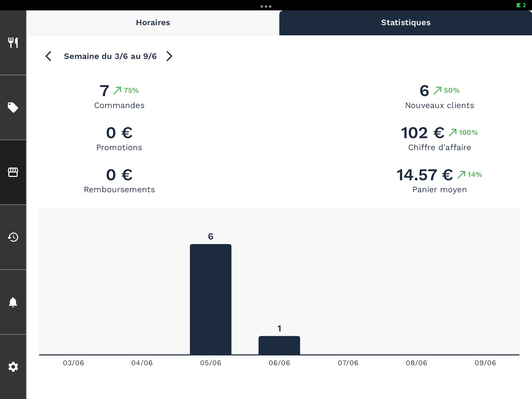This screenshot has width=532, height=399.
Task: Click the 06/06 axis date
Action: 279,363
